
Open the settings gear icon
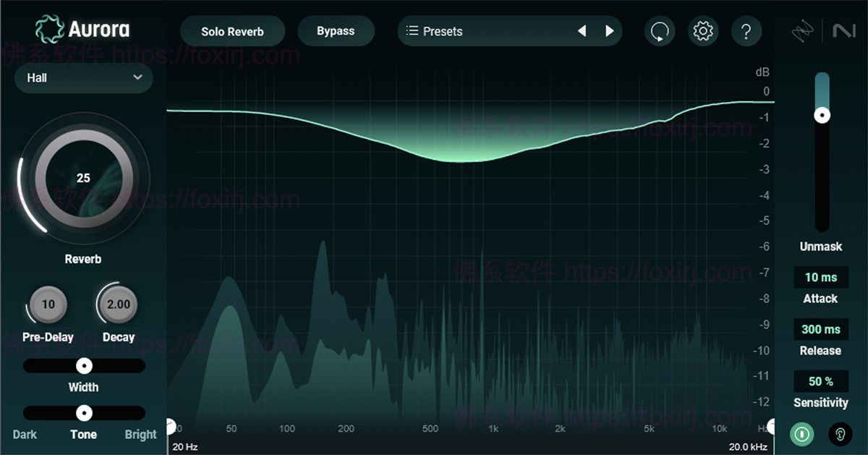[x=703, y=31]
